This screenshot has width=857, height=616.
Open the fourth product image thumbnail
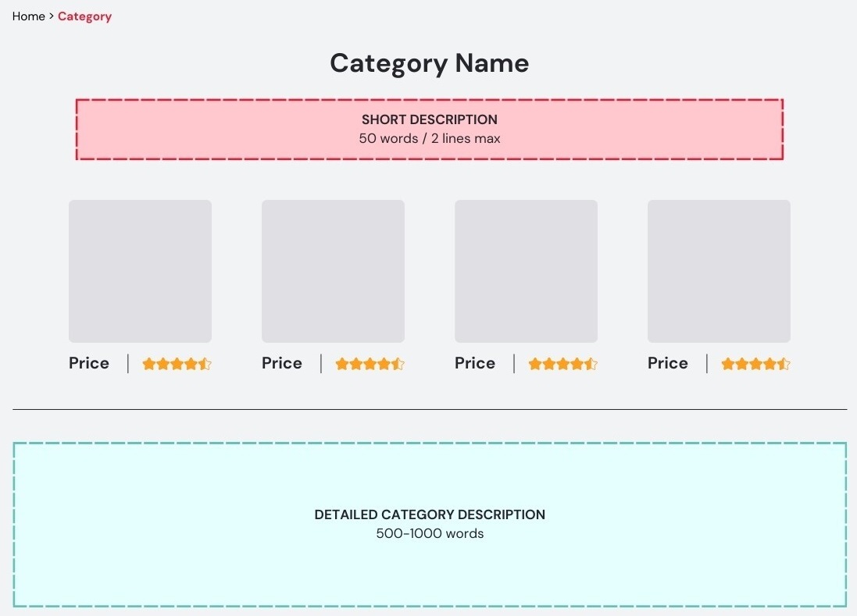tap(719, 271)
